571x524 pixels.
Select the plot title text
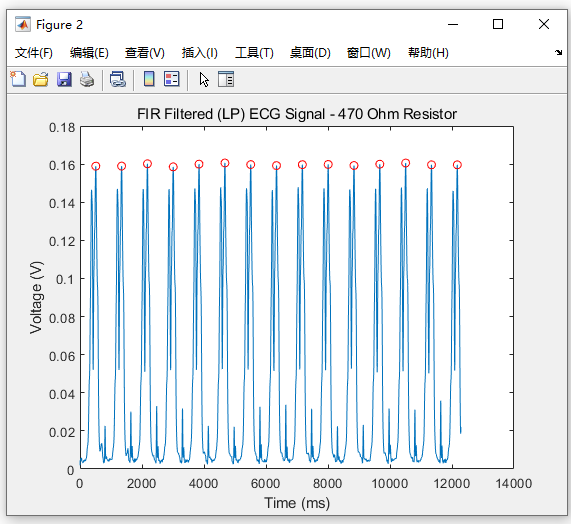(x=297, y=114)
